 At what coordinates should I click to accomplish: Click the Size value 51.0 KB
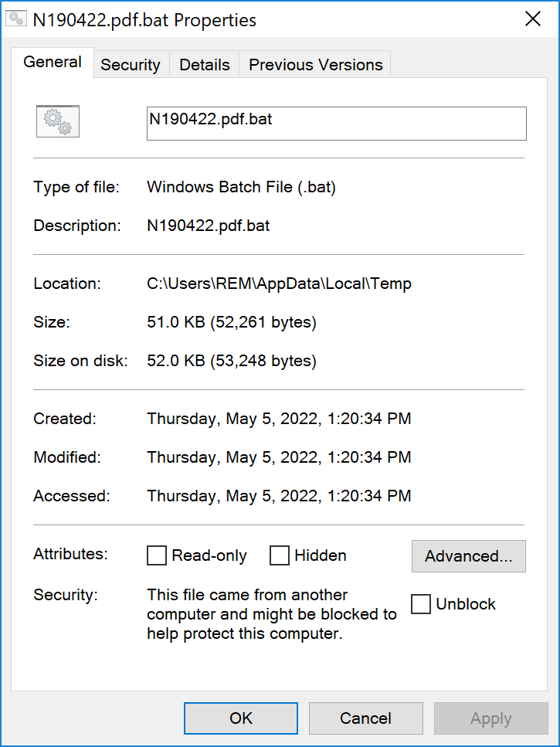coord(231,322)
